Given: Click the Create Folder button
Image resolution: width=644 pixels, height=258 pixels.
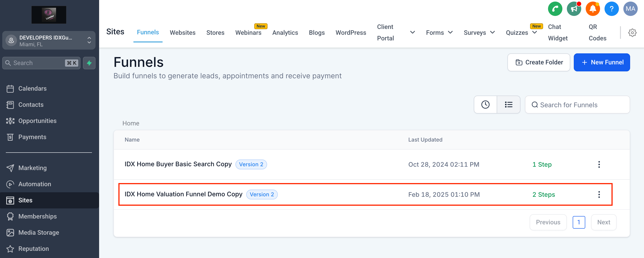Looking at the screenshot, I should (x=539, y=62).
